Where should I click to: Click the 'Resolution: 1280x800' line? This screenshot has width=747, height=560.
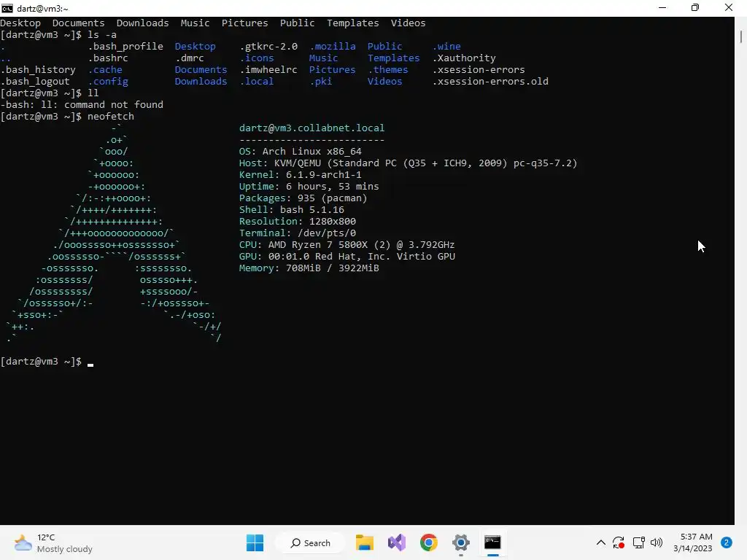[298, 222]
